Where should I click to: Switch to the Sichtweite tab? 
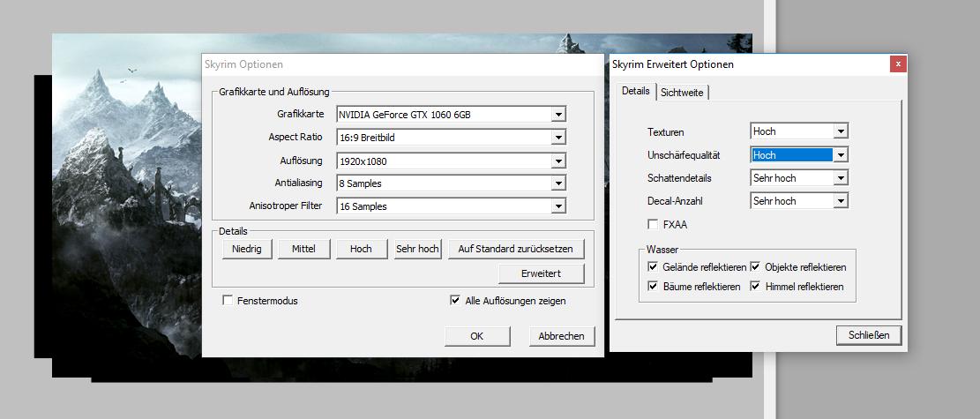click(x=682, y=93)
